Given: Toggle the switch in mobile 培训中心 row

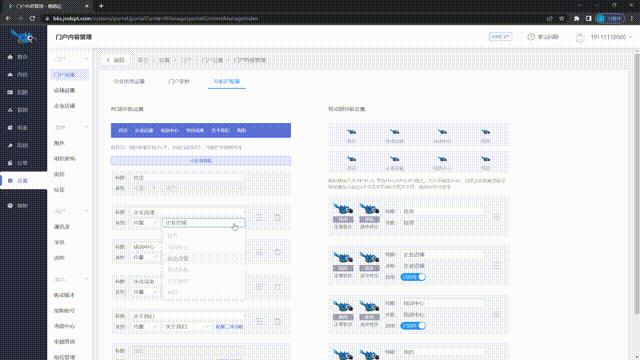Looking at the screenshot, I should tap(413, 326).
